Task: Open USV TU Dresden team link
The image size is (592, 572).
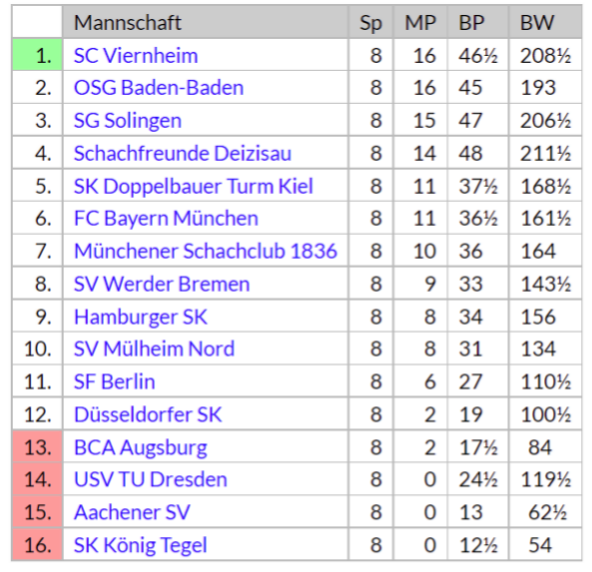Action: point(150,479)
